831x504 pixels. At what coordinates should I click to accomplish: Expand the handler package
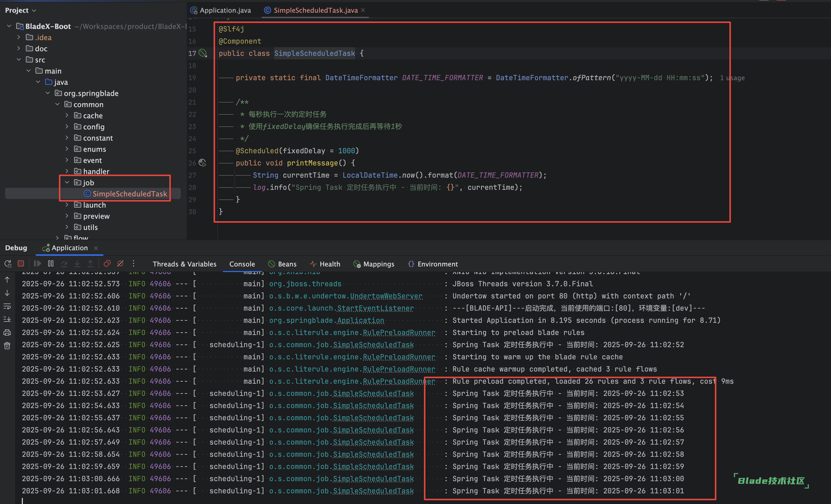(x=67, y=171)
